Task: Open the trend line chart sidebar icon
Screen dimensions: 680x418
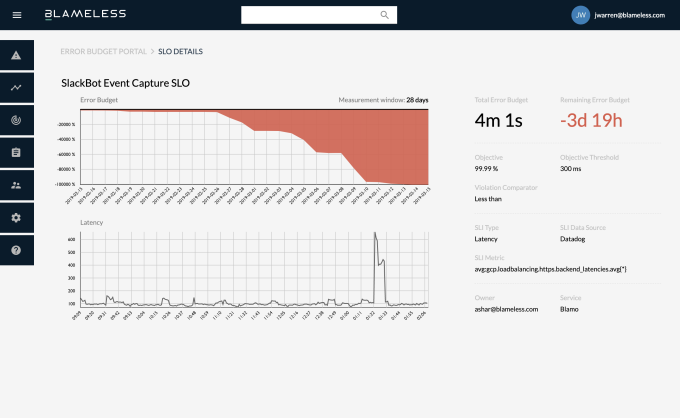Action: tap(16, 87)
